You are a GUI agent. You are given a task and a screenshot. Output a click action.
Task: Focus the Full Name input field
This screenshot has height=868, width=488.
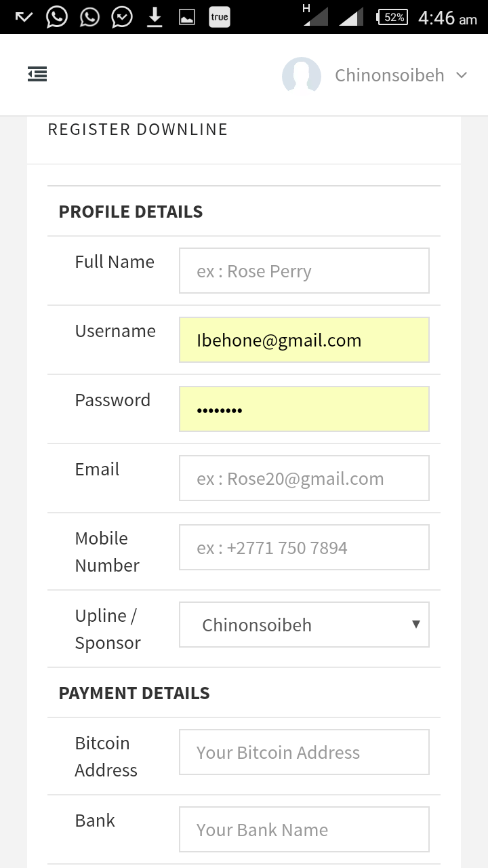304,271
